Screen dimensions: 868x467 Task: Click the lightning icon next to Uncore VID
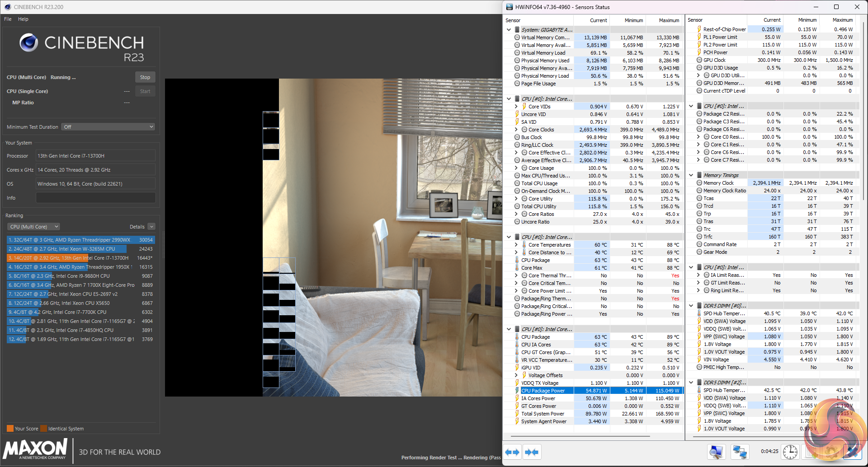[517, 114]
